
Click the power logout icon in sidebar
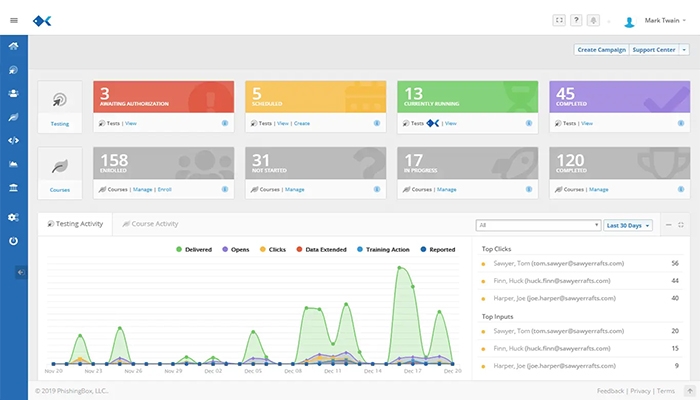(13, 241)
